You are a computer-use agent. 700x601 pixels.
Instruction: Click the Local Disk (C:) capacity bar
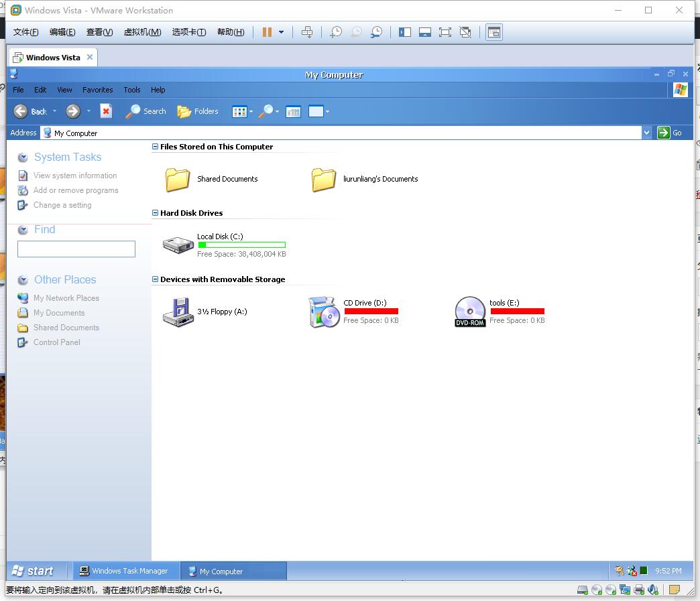coord(241,245)
